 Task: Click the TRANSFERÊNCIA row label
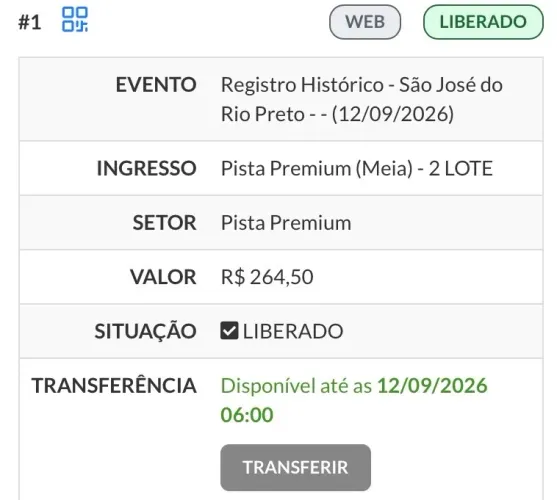114,385
